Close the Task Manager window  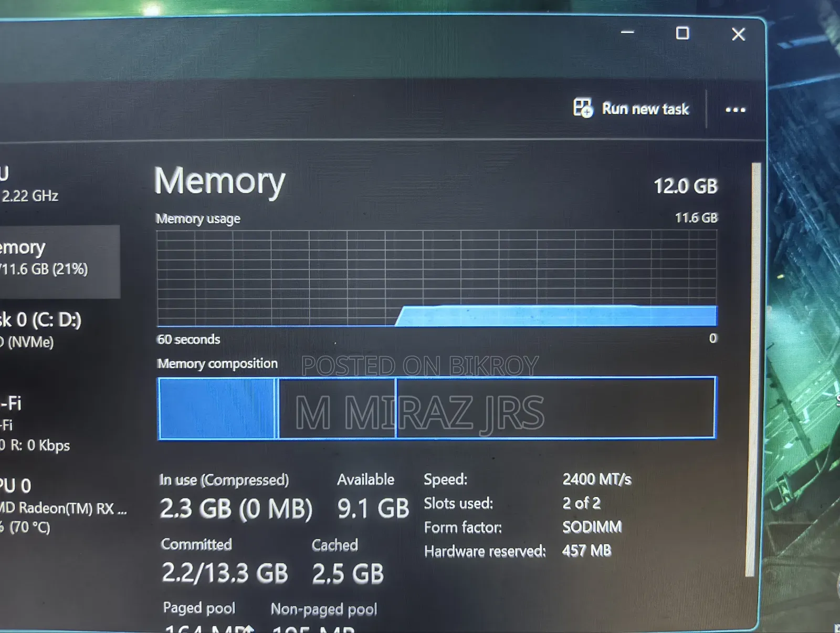pos(738,35)
